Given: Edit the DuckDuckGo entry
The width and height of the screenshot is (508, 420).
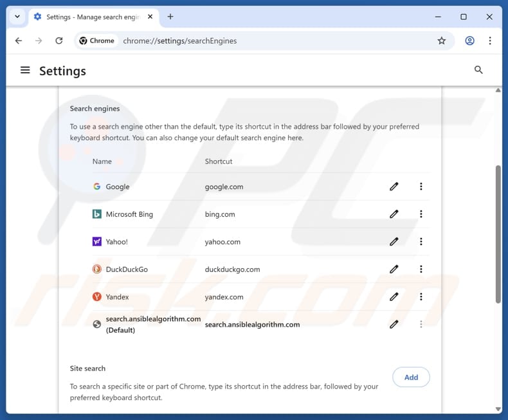Looking at the screenshot, I should (x=394, y=269).
